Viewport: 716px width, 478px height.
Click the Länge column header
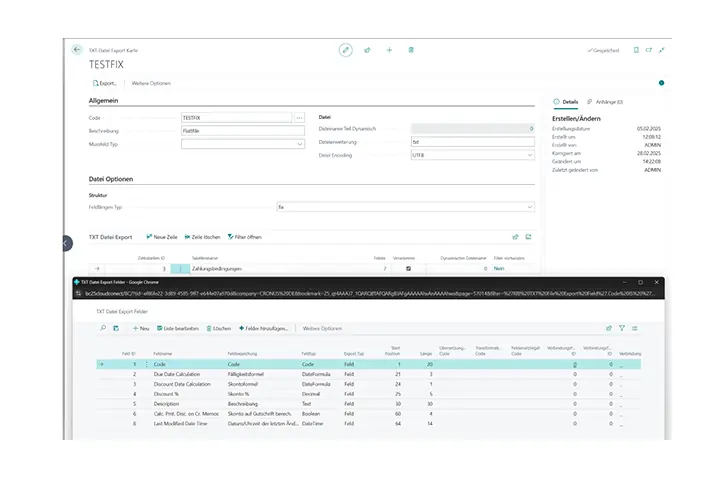pos(426,353)
